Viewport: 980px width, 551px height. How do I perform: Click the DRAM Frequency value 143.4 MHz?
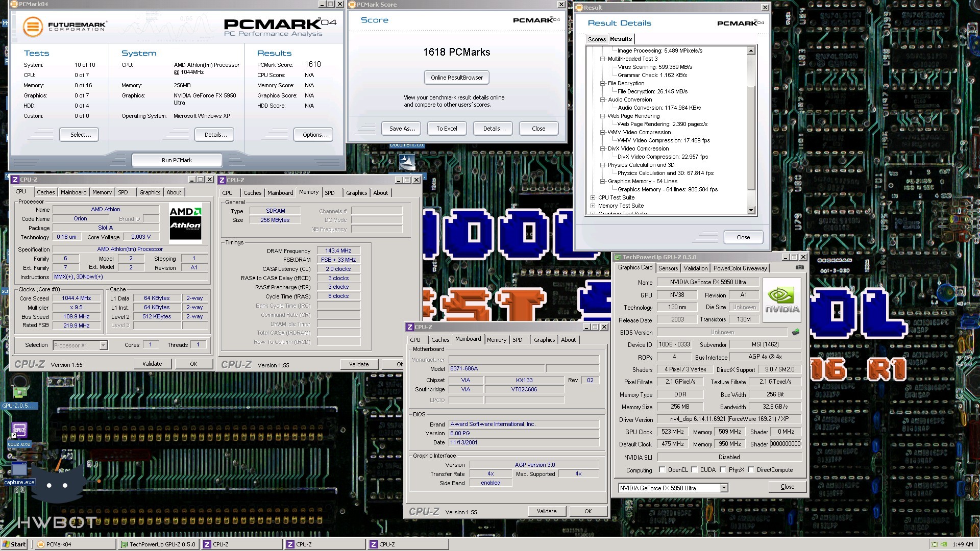[x=338, y=251]
